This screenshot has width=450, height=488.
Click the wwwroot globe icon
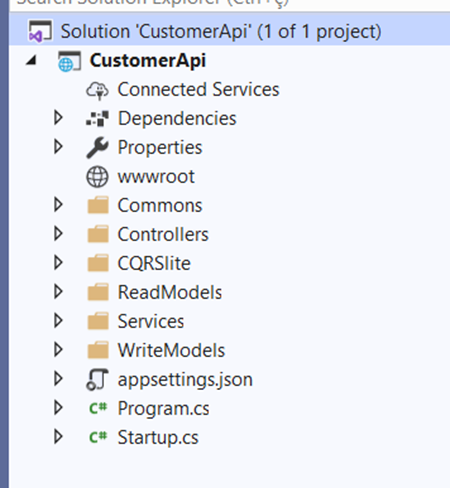(x=97, y=177)
